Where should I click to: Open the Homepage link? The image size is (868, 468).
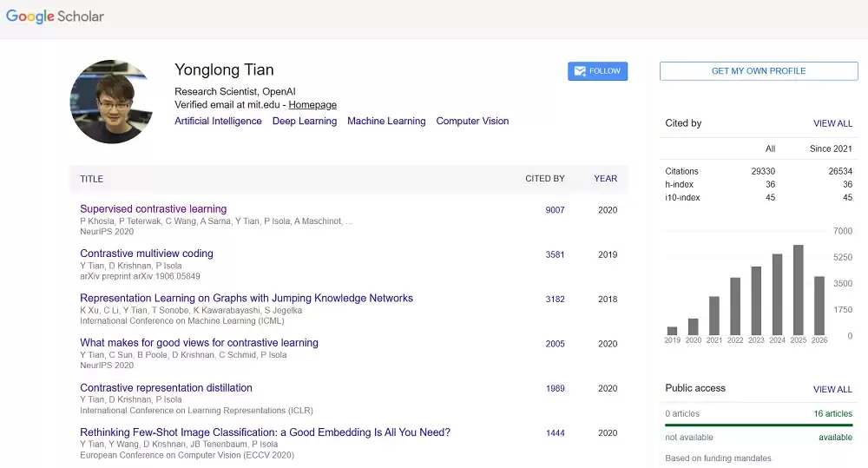click(312, 105)
